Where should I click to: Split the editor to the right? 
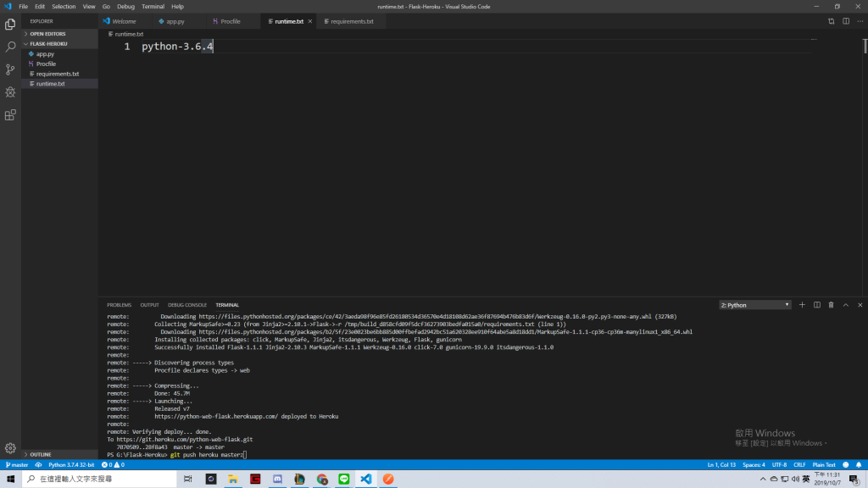(846, 21)
